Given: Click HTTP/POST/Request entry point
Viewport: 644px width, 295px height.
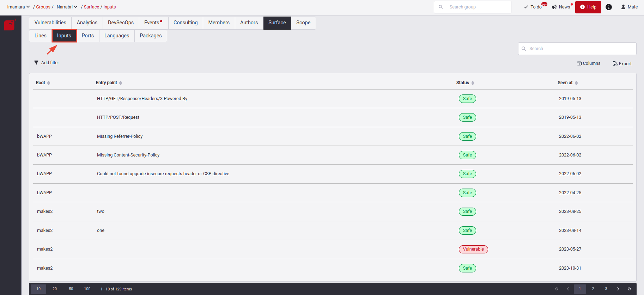Looking at the screenshot, I should click(118, 117).
